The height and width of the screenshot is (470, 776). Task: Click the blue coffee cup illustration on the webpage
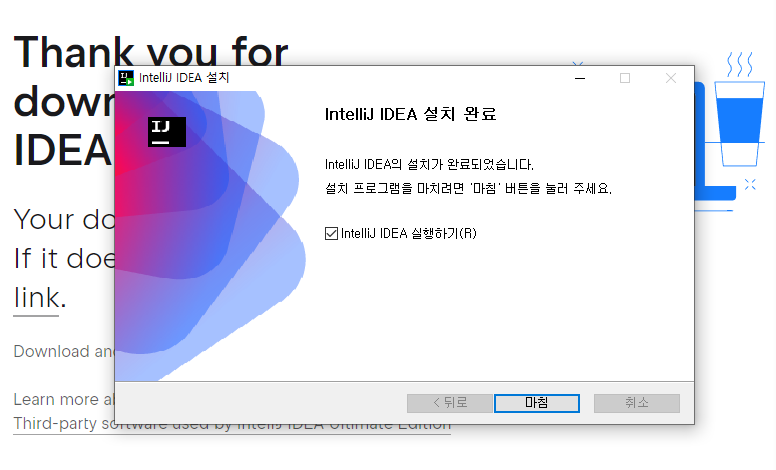[739, 110]
